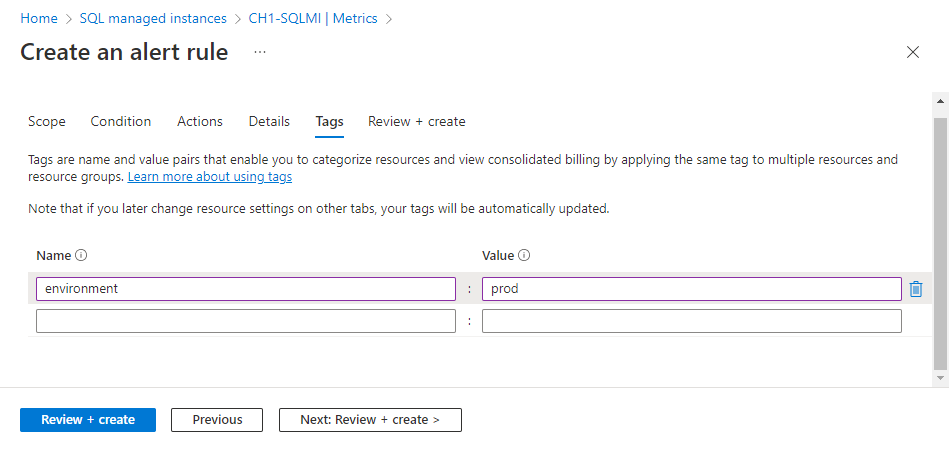949x451 pixels.
Task: Delete the environment tag with trash icon
Action: tap(915, 289)
